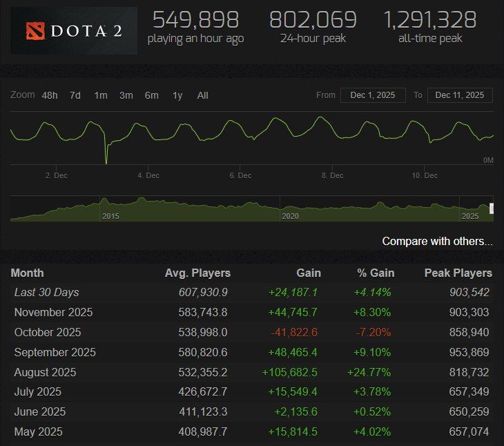Click the 2020 label in the navigator timeline

tap(290, 216)
